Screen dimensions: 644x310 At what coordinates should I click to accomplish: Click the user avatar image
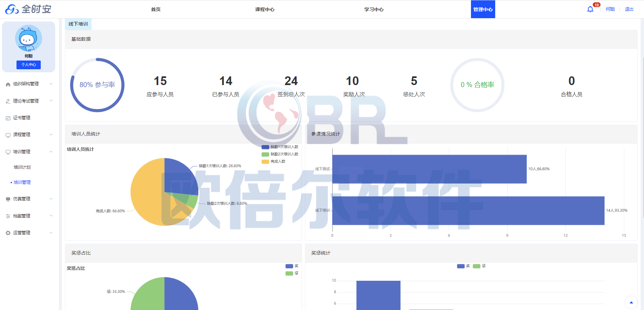click(29, 38)
